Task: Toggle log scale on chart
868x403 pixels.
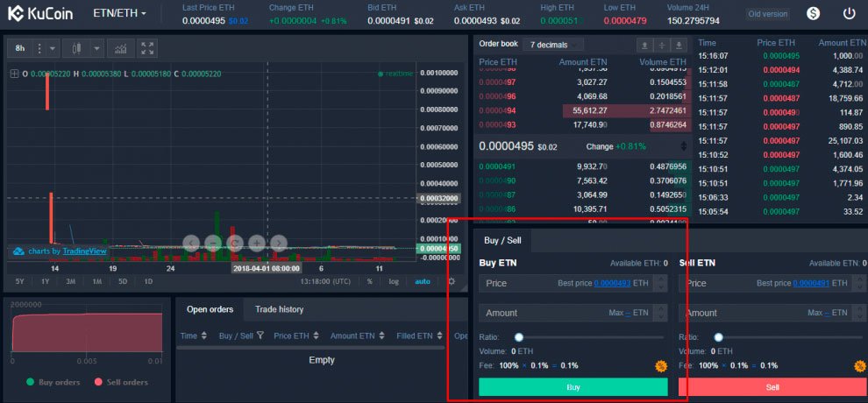Action: tap(394, 281)
